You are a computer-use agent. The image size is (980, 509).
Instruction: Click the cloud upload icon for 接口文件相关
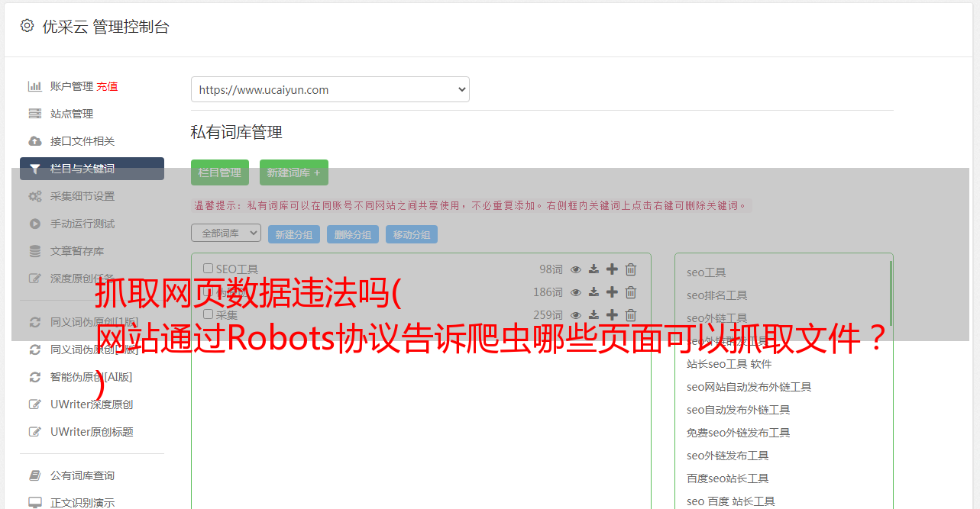[34, 141]
